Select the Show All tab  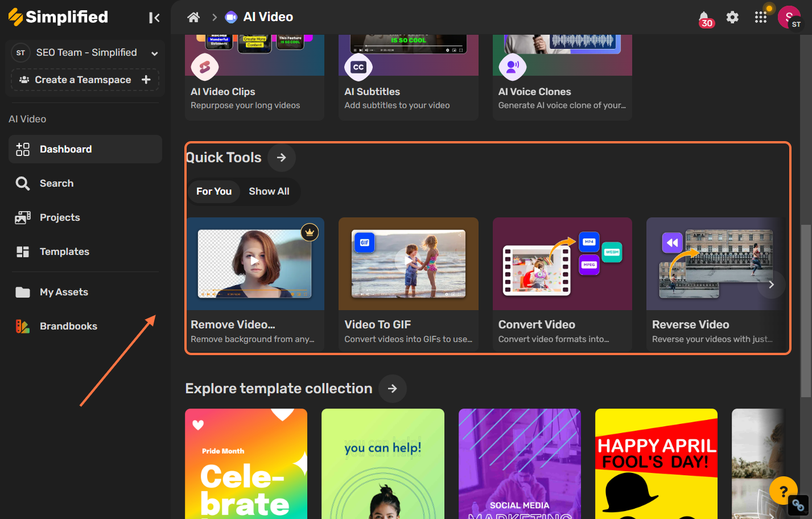click(269, 191)
